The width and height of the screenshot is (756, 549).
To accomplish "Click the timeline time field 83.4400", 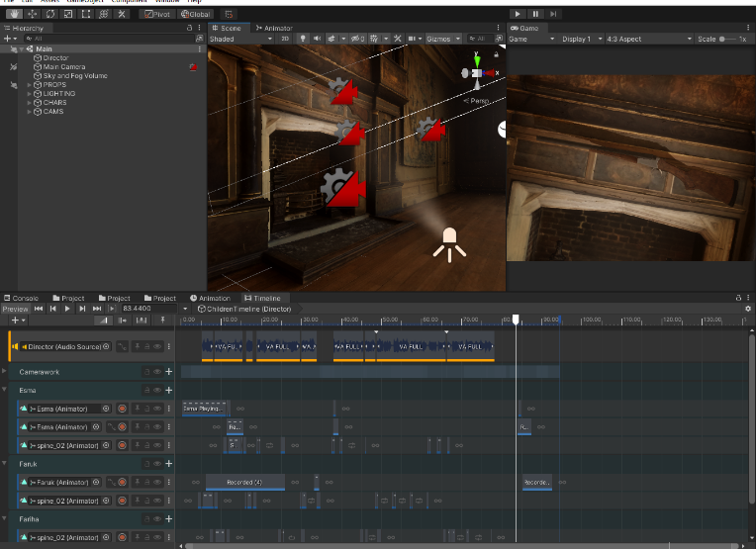I will pyautogui.click(x=149, y=309).
